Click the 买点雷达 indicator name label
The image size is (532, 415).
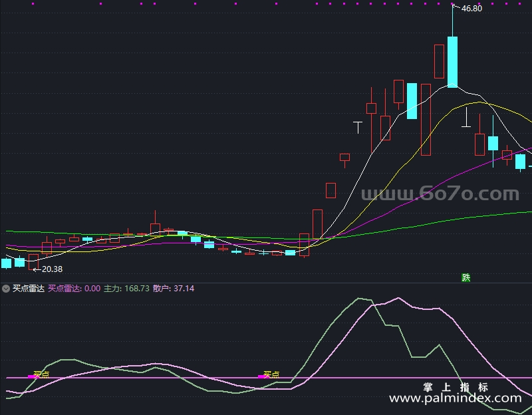pyautogui.click(x=29, y=289)
